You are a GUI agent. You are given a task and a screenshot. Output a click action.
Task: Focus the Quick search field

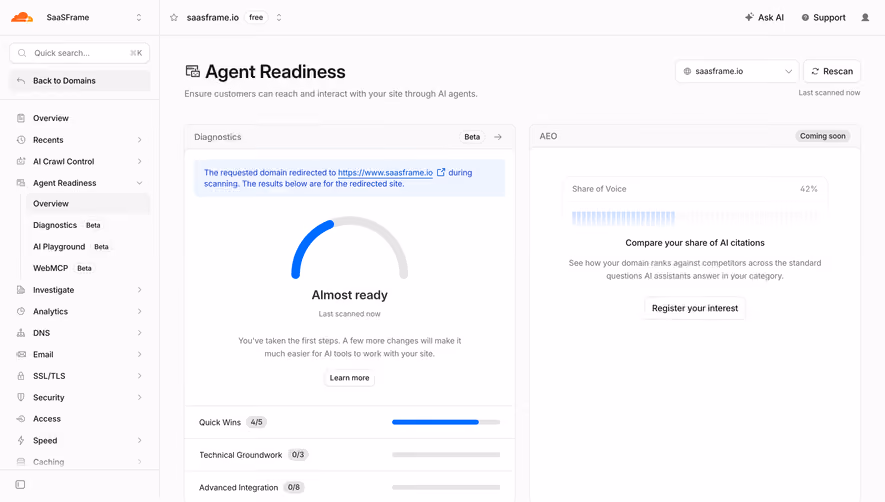coord(80,53)
